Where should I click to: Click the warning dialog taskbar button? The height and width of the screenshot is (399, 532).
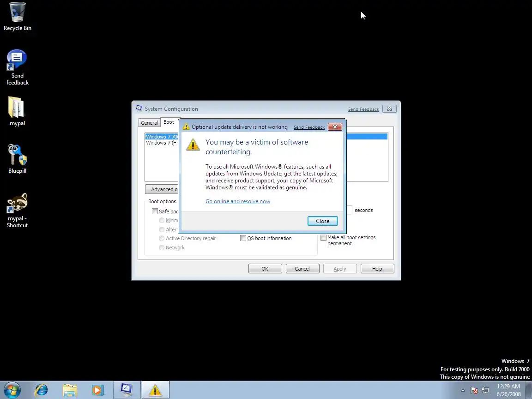(x=155, y=390)
